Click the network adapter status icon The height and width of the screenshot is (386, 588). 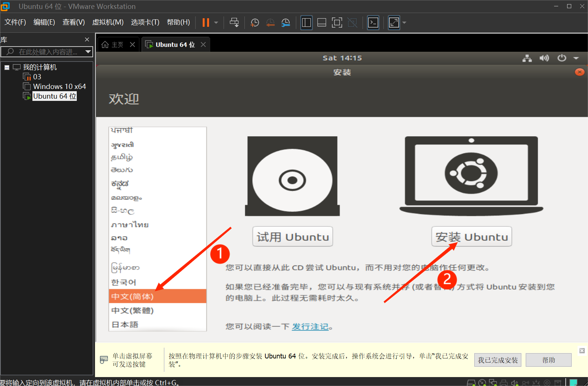(493, 383)
